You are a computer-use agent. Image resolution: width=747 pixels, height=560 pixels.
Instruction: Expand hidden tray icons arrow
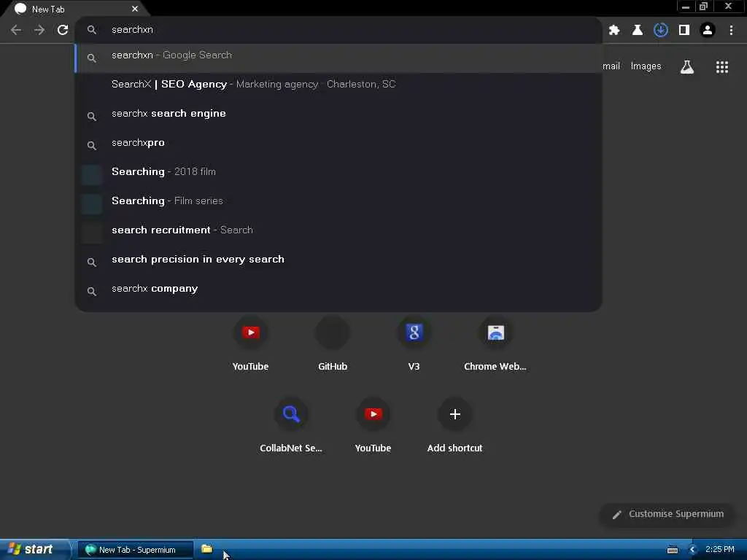[x=693, y=550]
